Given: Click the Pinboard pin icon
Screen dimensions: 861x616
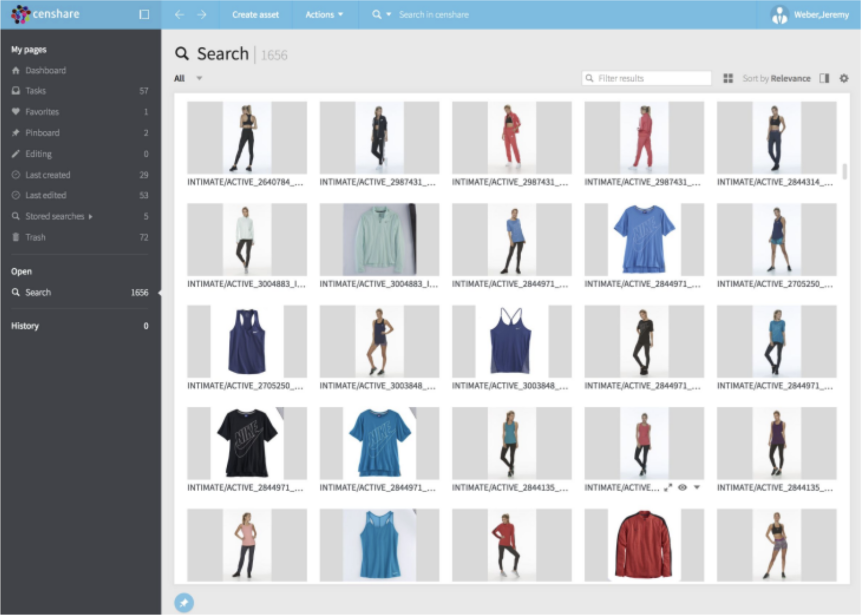Looking at the screenshot, I should pyautogui.click(x=16, y=132).
